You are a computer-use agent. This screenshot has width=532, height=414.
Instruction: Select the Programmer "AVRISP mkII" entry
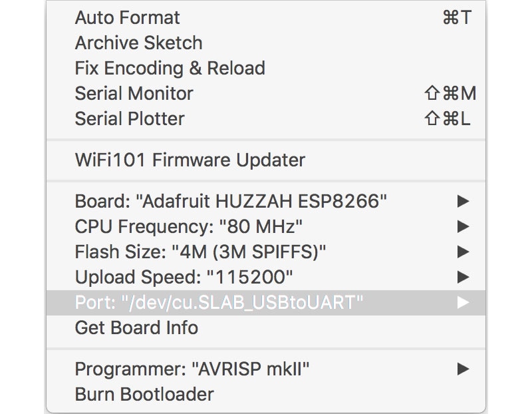click(192, 369)
